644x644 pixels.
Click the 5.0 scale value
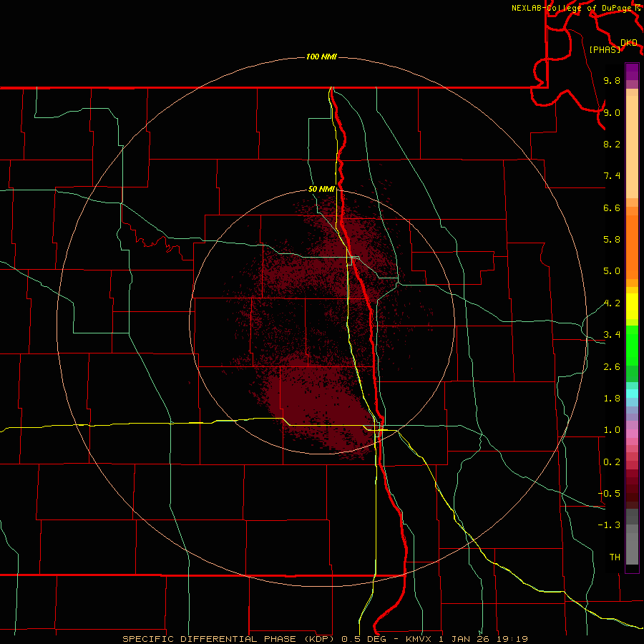coord(612,271)
